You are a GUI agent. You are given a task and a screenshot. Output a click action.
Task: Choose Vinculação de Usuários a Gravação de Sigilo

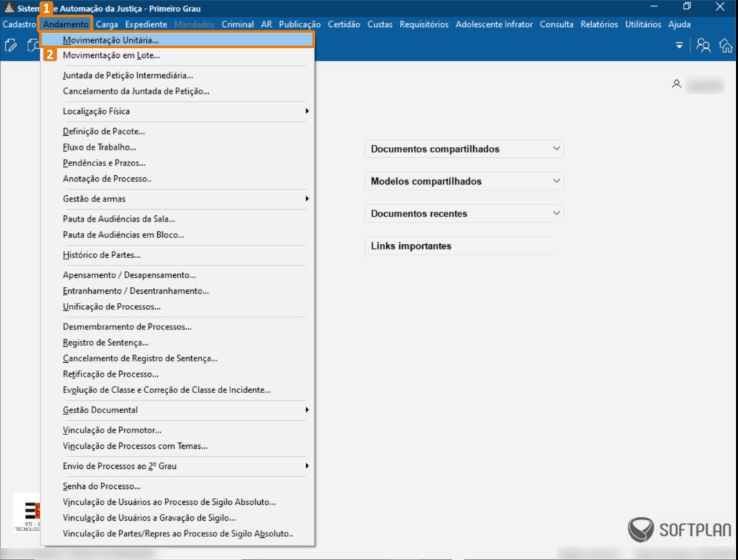(177, 518)
